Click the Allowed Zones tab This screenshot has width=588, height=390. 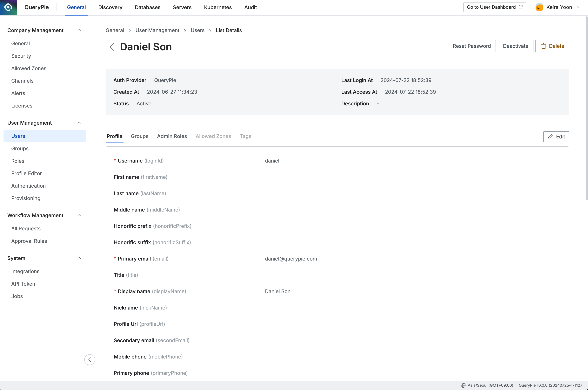213,136
